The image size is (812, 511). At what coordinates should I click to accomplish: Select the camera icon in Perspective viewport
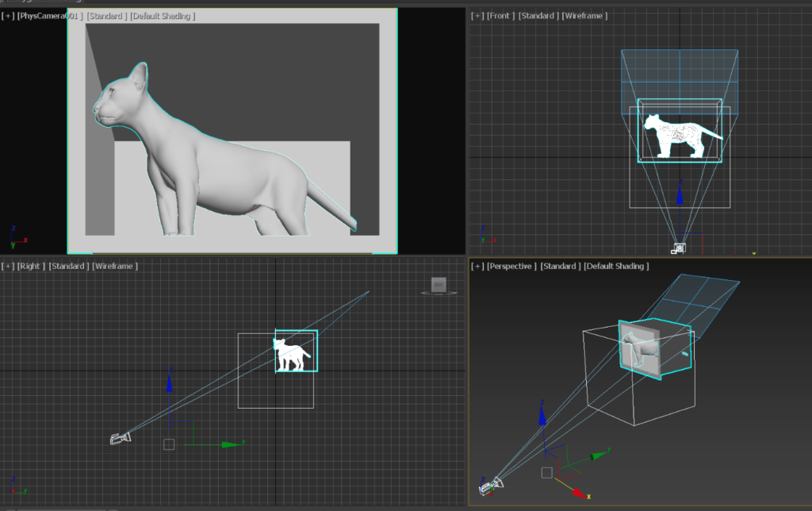pos(491,486)
